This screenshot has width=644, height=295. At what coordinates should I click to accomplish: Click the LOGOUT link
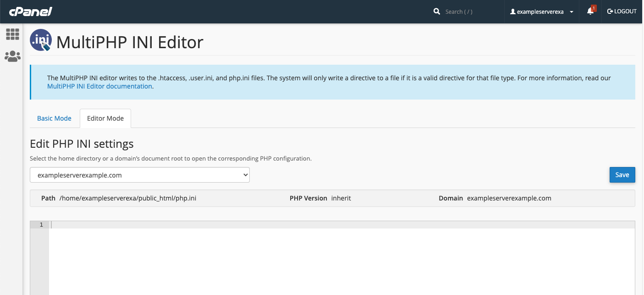pyautogui.click(x=622, y=11)
